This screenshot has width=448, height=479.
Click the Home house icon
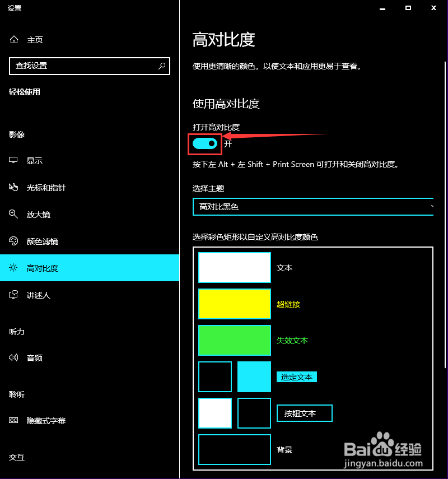click(14, 40)
